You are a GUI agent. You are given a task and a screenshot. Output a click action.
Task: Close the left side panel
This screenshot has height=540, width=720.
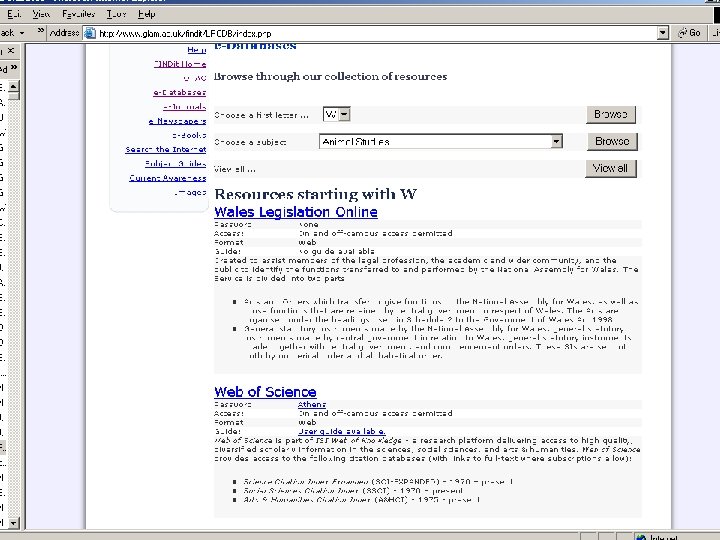point(11,50)
